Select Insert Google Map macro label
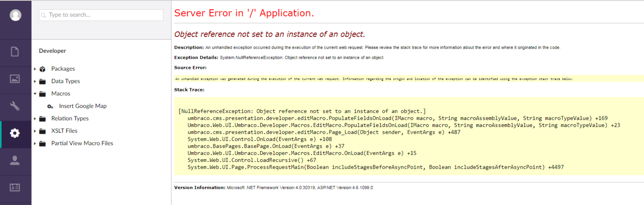Screen dimensions: 644x205 point(82,106)
